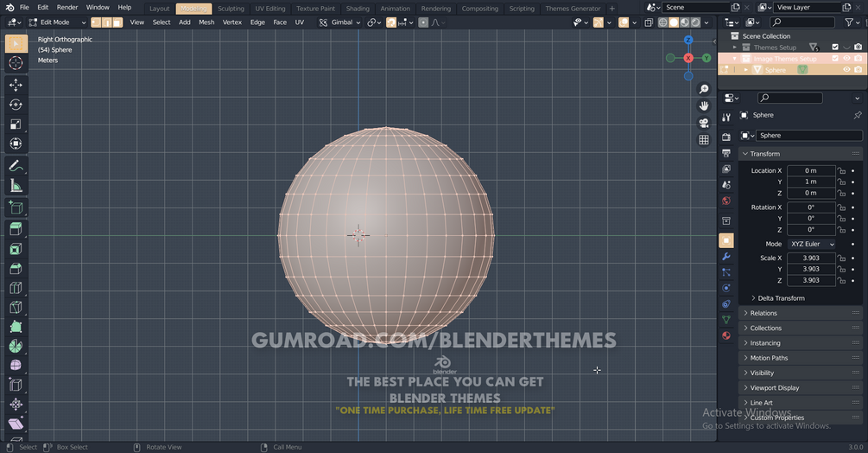Viewport: 868px width, 453px height.
Task: Open the Mesh menu
Action: pyautogui.click(x=206, y=22)
